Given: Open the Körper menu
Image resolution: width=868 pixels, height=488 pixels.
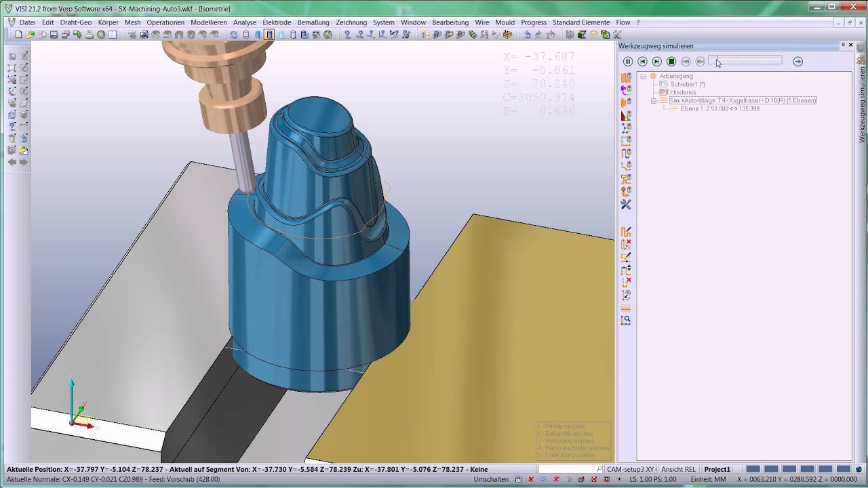Looking at the screenshot, I should 108,22.
